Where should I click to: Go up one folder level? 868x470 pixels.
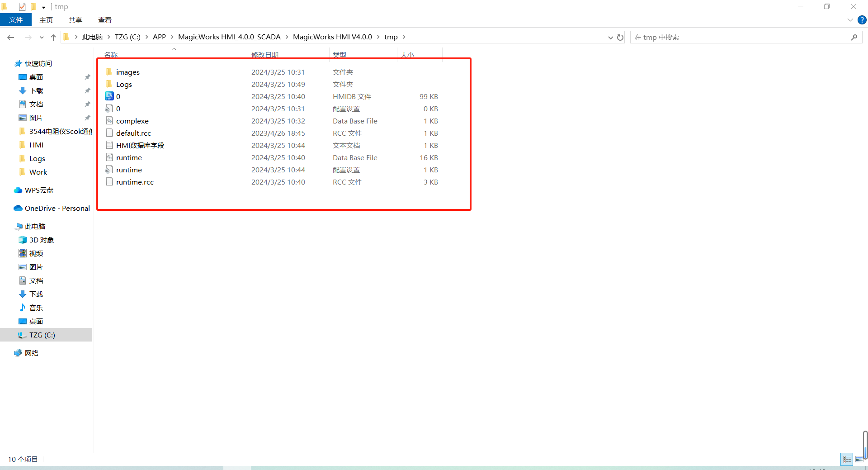coord(53,37)
